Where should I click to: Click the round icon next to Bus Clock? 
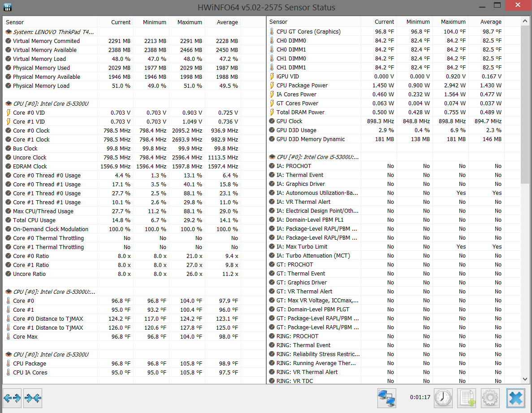(9, 148)
